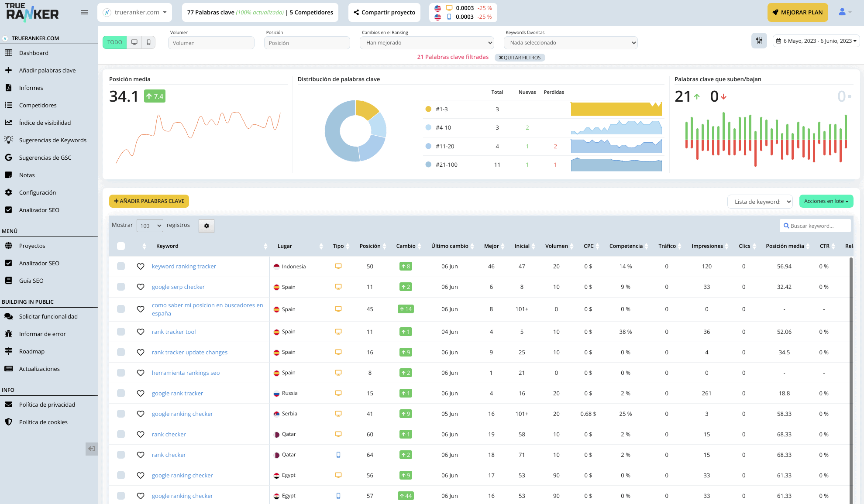Click the Volumen filter input field

click(211, 43)
